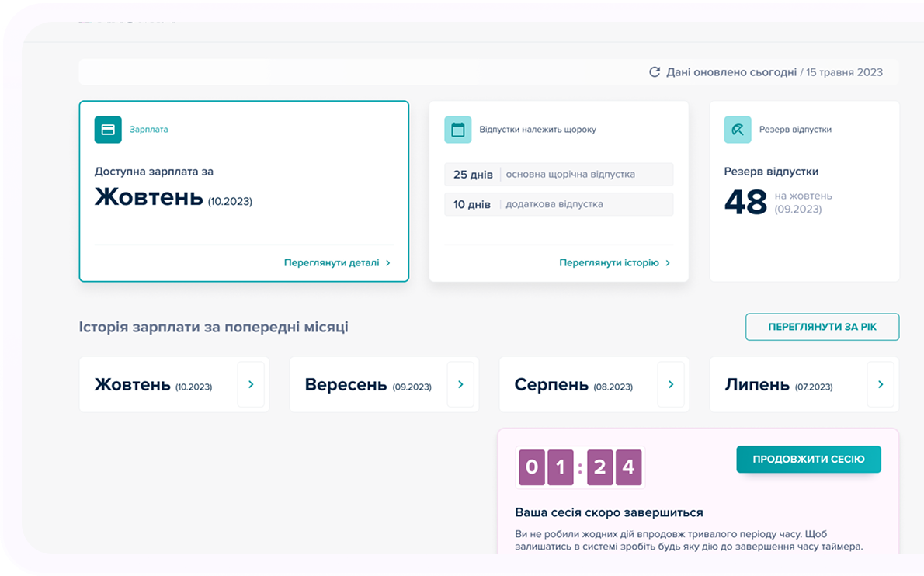Click 'Вересень' month title in salary history
This screenshot has width=924, height=576.
pos(346,385)
